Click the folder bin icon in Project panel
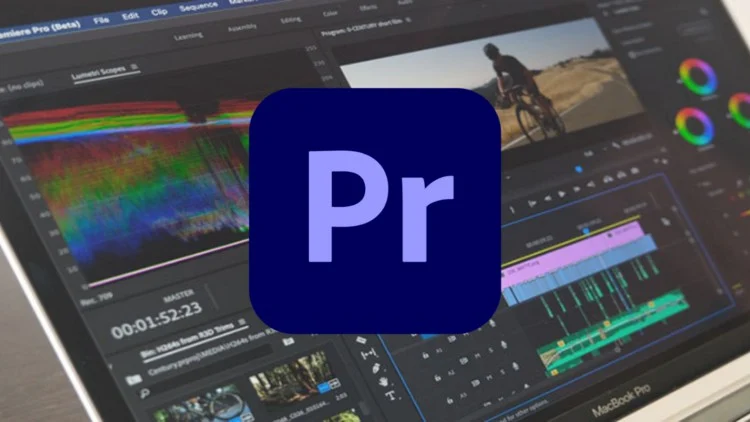The height and width of the screenshot is (422, 750). pyautogui.click(x=133, y=378)
